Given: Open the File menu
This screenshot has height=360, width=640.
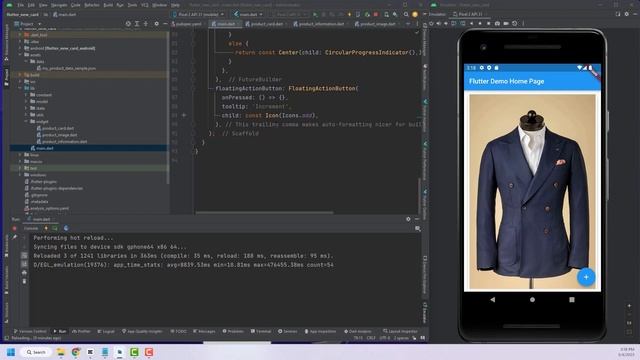Looking at the screenshot, I should click(20, 5).
